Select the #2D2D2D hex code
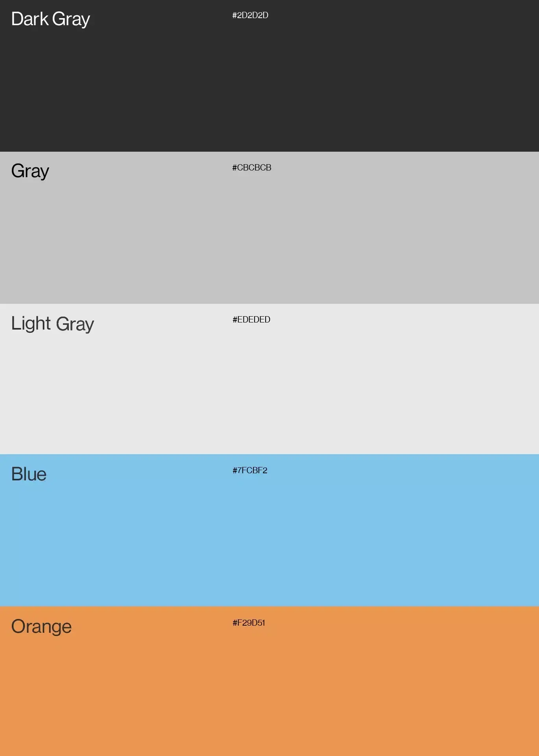Screen dimensions: 539x756 tap(250, 15)
